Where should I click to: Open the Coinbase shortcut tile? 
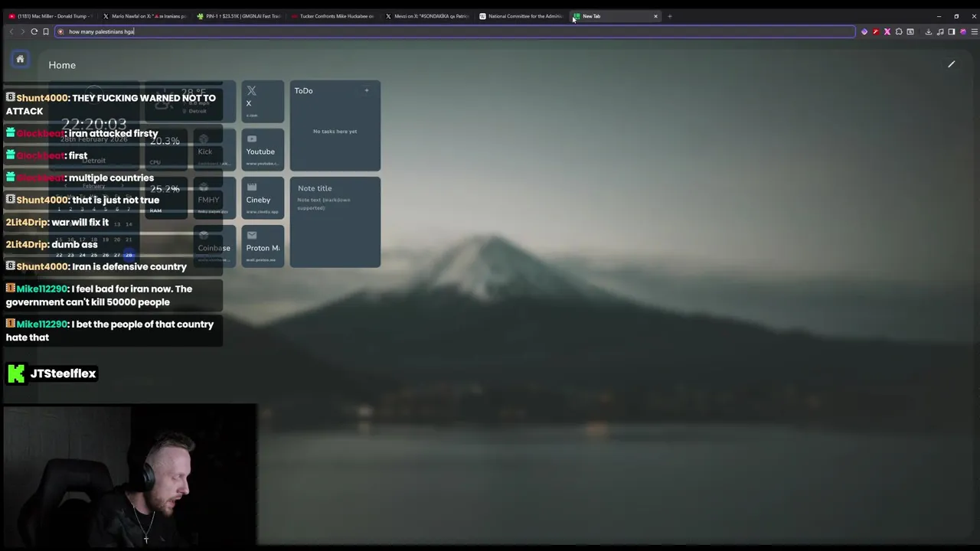214,246
